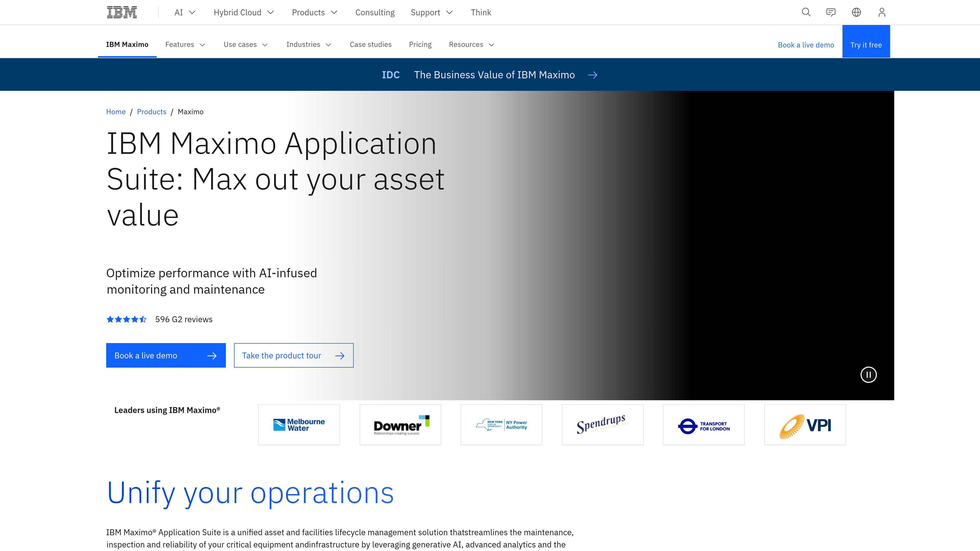Image resolution: width=980 pixels, height=551 pixels.
Task: Open Spendrups logo card
Action: (x=603, y=424)
